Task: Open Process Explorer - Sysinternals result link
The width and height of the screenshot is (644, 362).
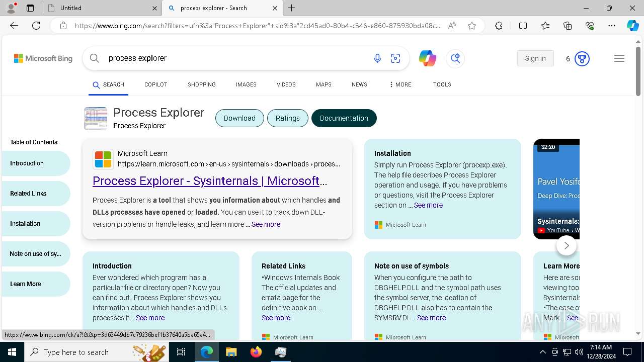Action: pos(210,180)
